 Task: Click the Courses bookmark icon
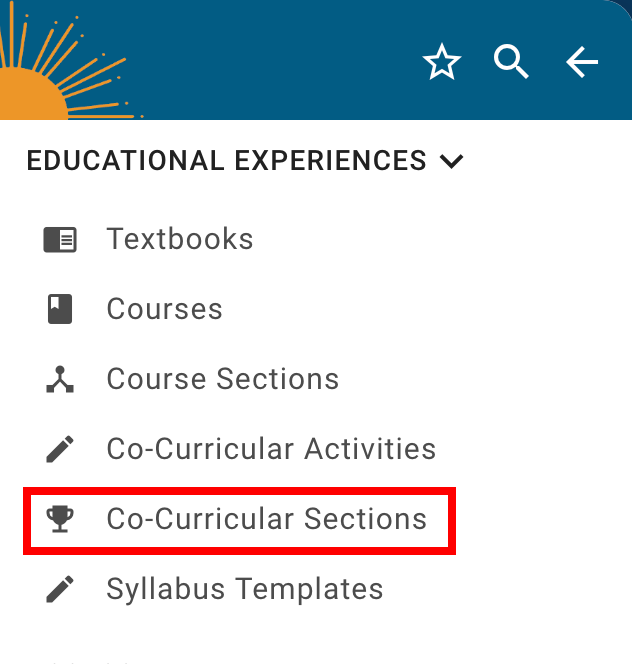coord(60,310)
